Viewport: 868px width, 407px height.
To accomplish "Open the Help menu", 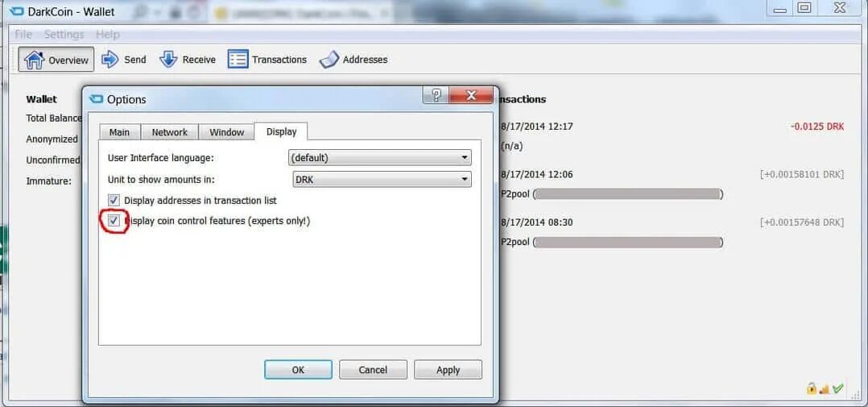I will click(x=107, y=35).
